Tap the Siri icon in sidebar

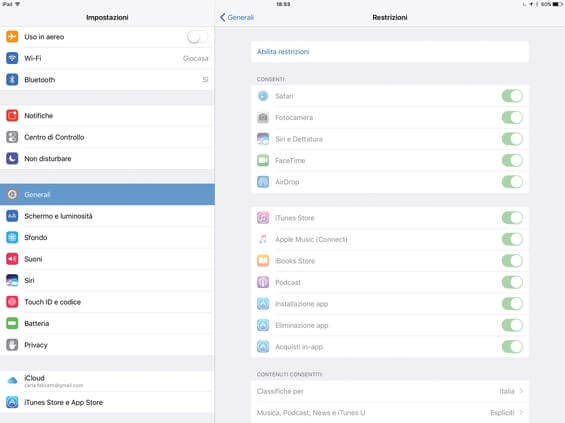[x=12, y=280]
